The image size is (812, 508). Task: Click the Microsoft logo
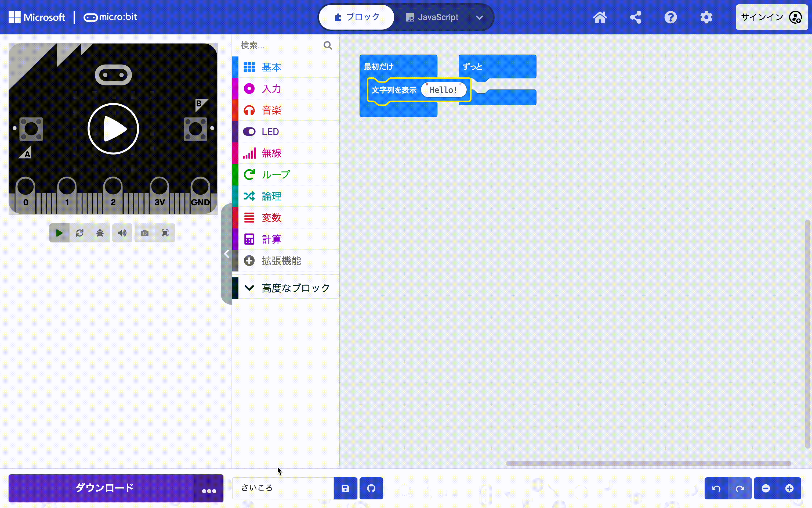[x=37, y=17]
